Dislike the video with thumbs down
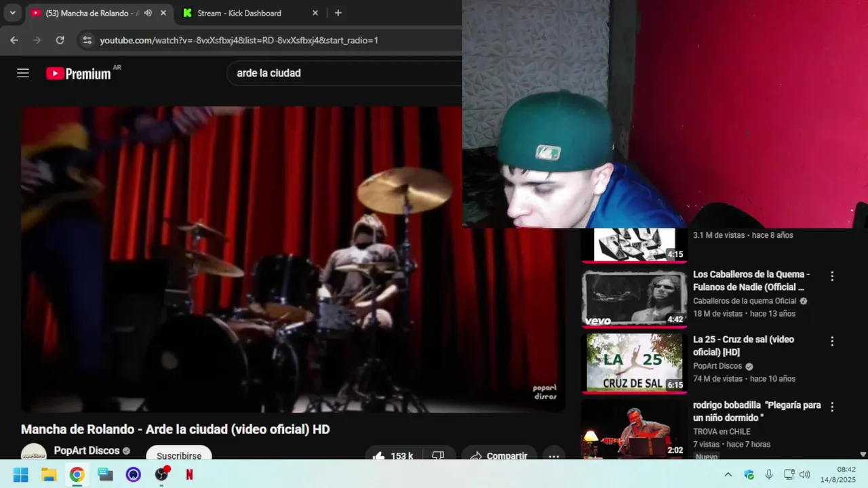This screenshot has height=488, width=868. 439,454
